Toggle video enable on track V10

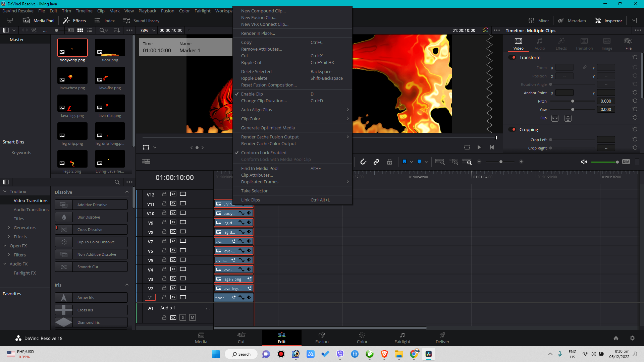pos(183,213)
